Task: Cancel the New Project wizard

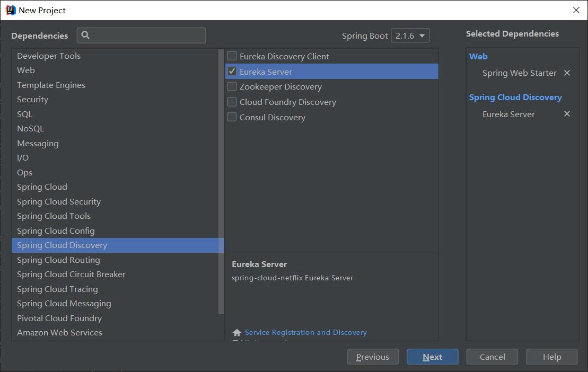Action: tap(492, 357)
